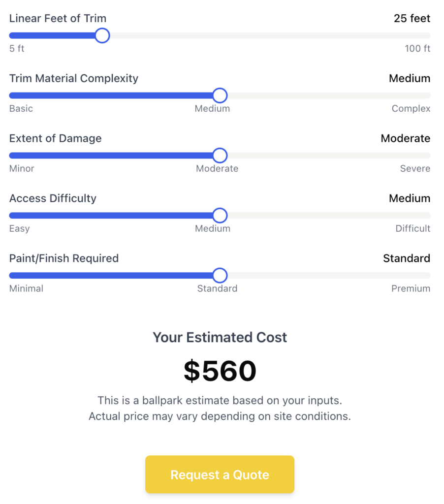Click the Paint/Finish Required slider handle

(x=220, y=276)
